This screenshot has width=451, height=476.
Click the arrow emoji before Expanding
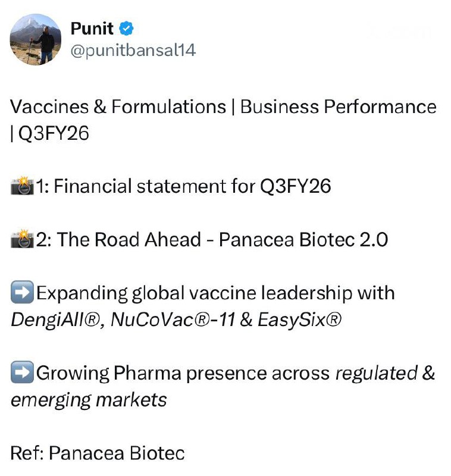click(23, 293)
